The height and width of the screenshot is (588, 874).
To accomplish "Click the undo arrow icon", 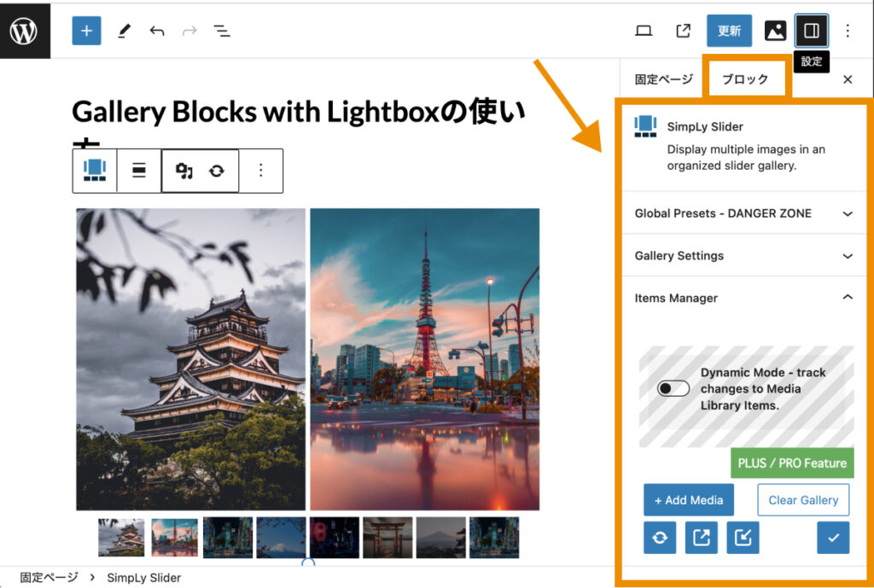I will pos(156,30).
